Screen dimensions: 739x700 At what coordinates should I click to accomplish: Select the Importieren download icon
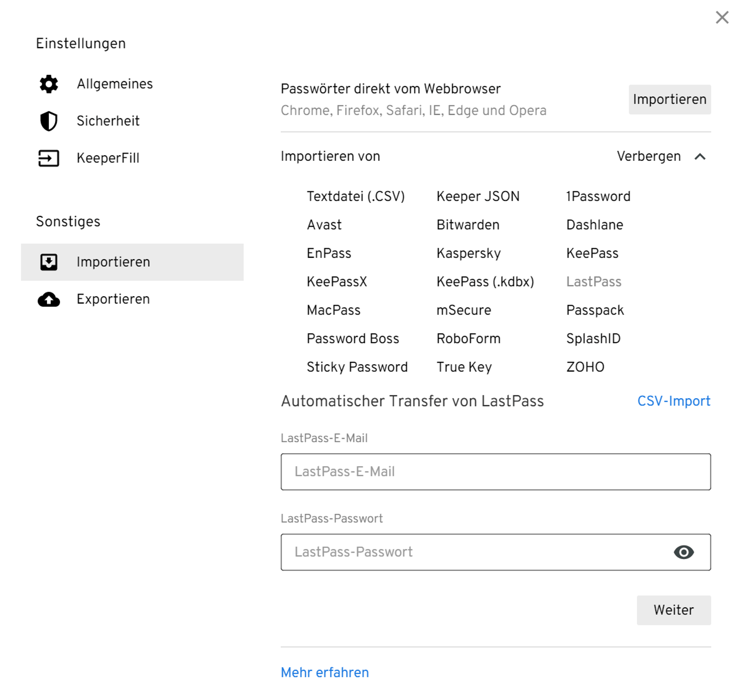48,262
